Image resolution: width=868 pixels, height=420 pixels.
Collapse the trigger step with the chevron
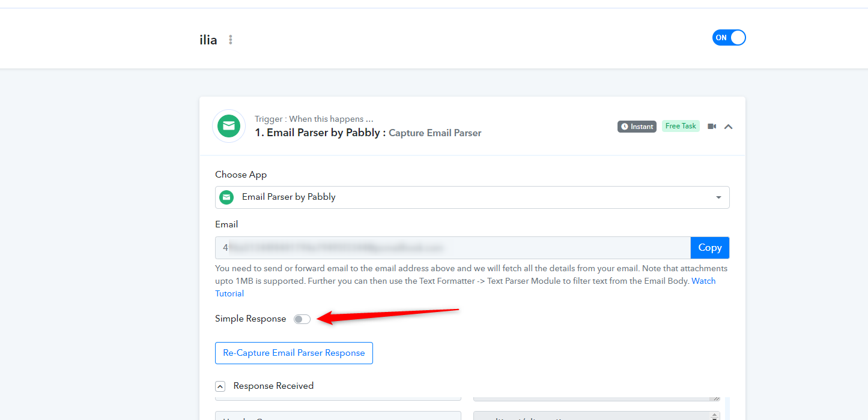click(x=728, y=127)
